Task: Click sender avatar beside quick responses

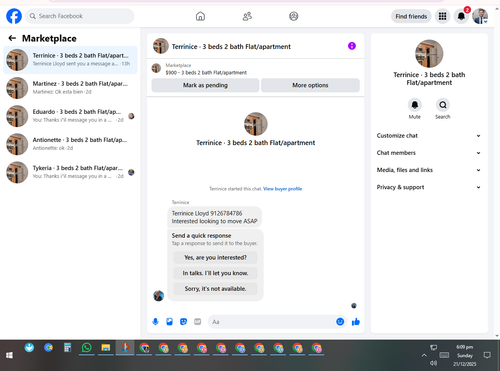Action: (159, 296)
